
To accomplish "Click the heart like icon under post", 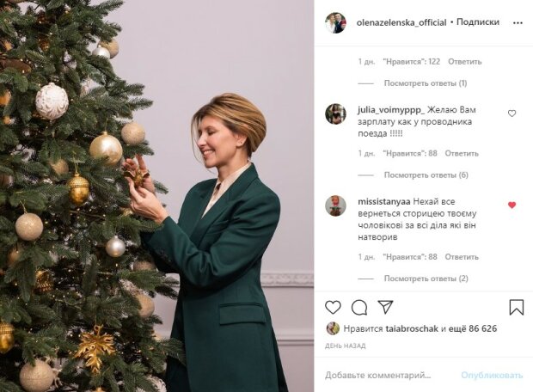I will pos(333,307).
